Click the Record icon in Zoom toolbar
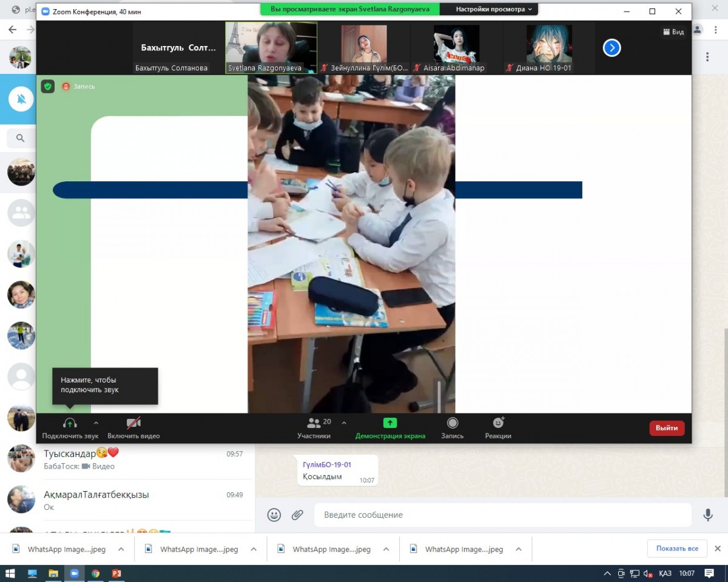Screen dimensions: 728x582 coord(452,423)
